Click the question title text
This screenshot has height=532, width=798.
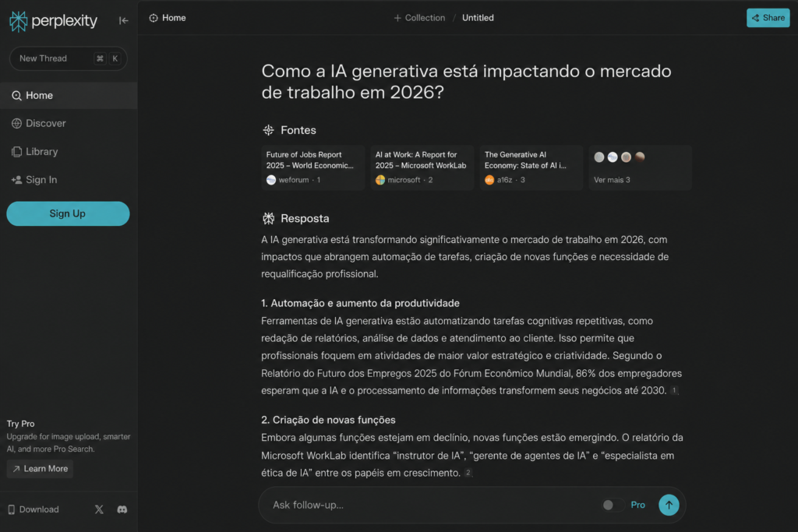point(466,81)
